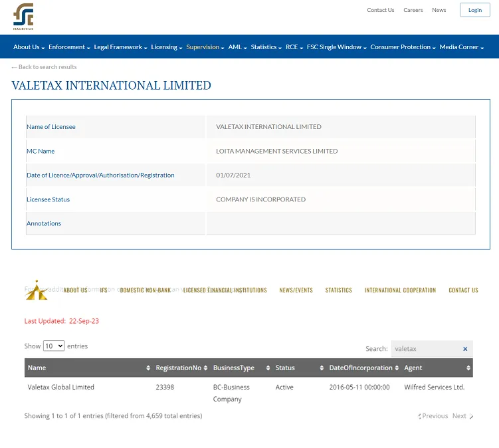Screen dimensions: 499x448
Task: Open NEWS/EVENTS menu item
Action: (296, 290)
